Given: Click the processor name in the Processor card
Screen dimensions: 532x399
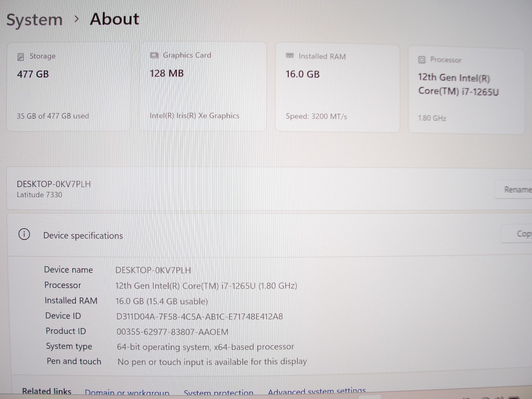Looking at the screenshot, I should click(459, 84).
